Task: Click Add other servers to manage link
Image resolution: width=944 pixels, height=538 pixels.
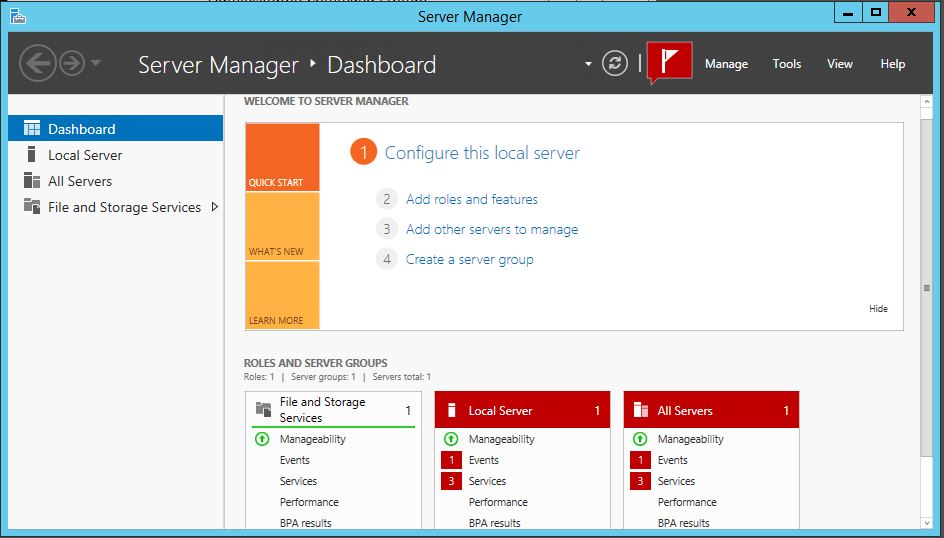Action: click(492, 229)
